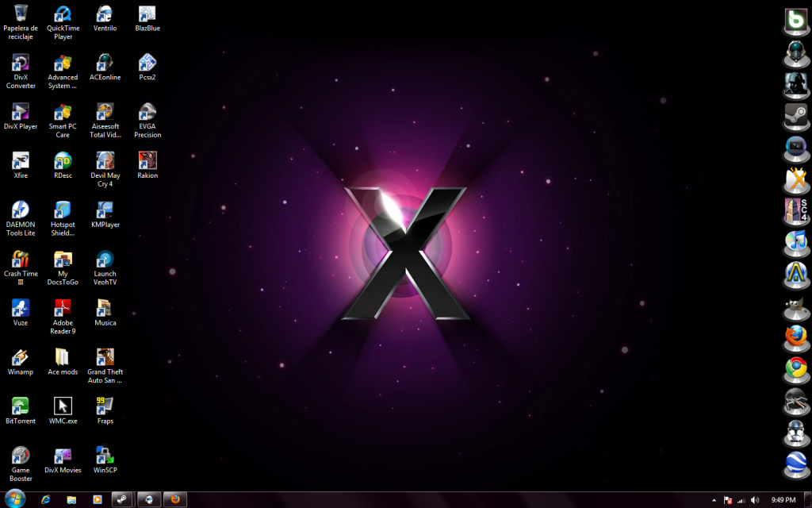Select the Musica desktop shortcut
Viewport: 812px width, 508px height.
tap(105, 313)
